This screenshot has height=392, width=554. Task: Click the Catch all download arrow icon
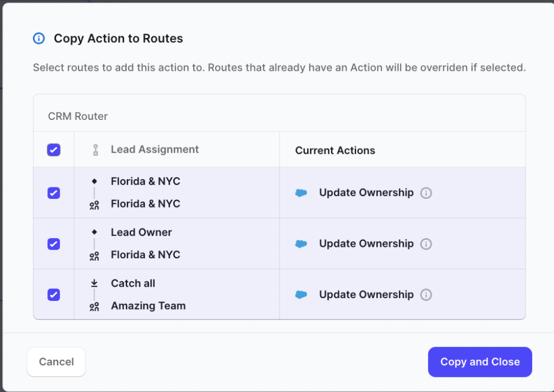94,283
